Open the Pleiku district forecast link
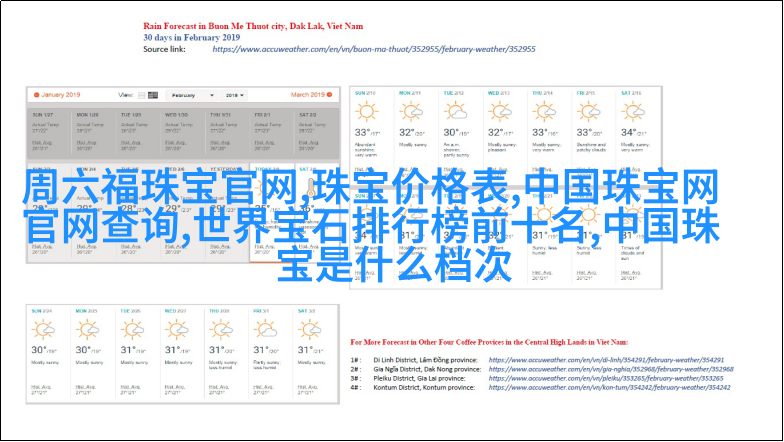 (606, 378)
